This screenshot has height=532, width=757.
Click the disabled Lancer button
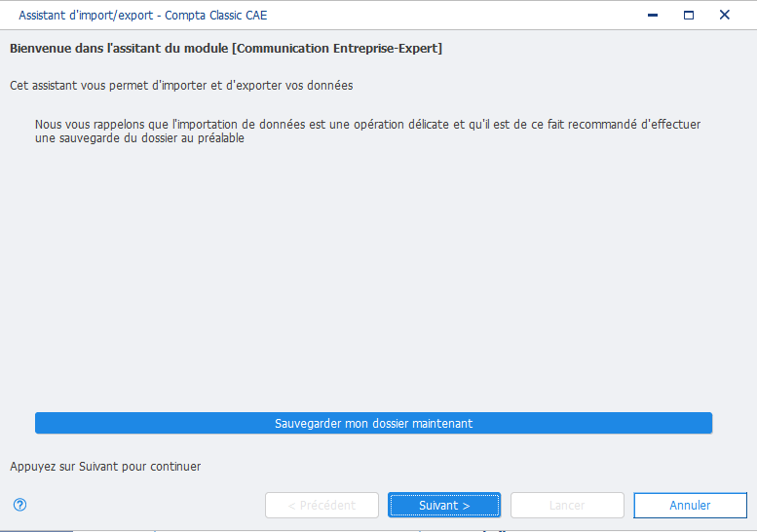point(567,505)
